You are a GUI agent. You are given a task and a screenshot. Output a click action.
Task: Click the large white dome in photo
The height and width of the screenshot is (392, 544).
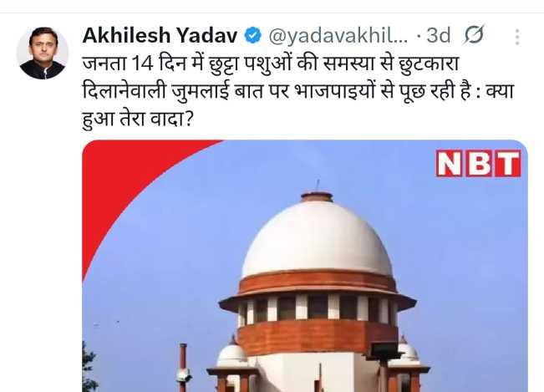(x=317, y=239)
